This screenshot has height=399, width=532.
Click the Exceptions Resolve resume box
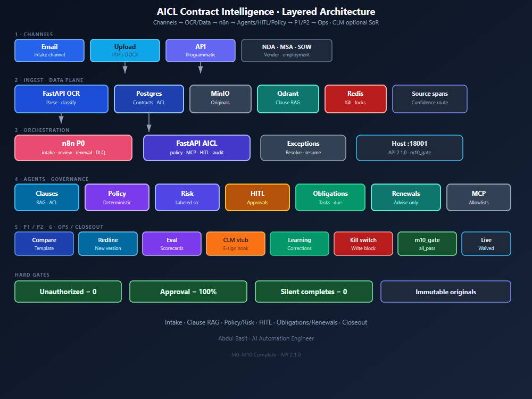pyautogui.click(x=303, y=148)
